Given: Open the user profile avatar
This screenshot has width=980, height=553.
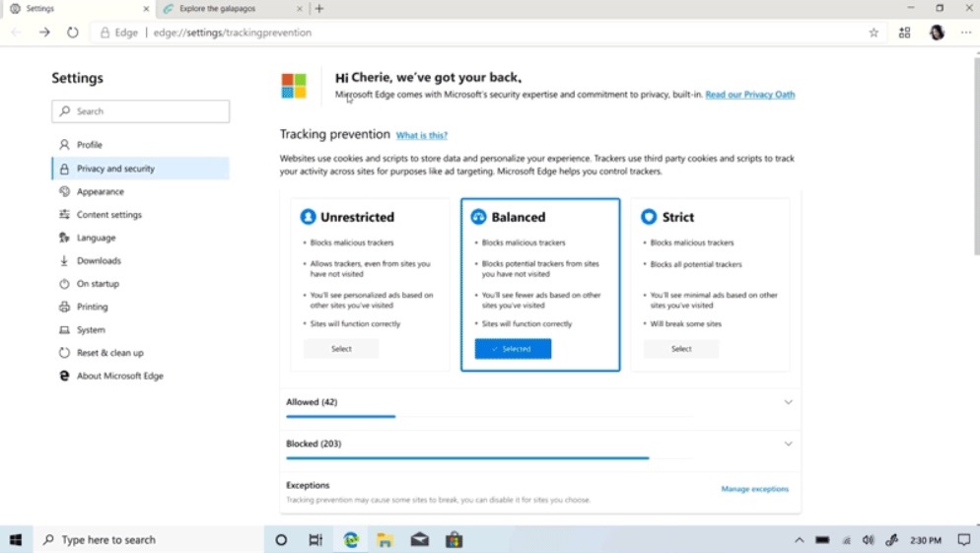Looking at the screenshot, I should point(937,33).
